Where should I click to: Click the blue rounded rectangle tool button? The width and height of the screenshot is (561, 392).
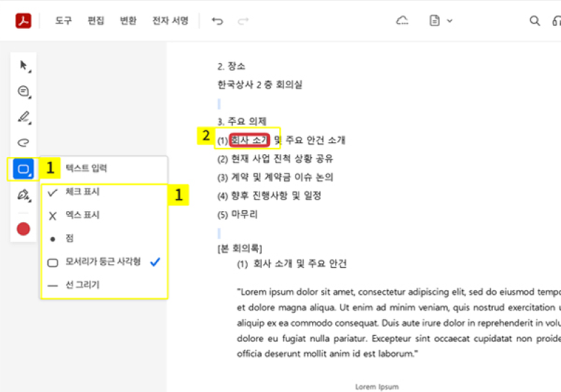tap(23, 169)
